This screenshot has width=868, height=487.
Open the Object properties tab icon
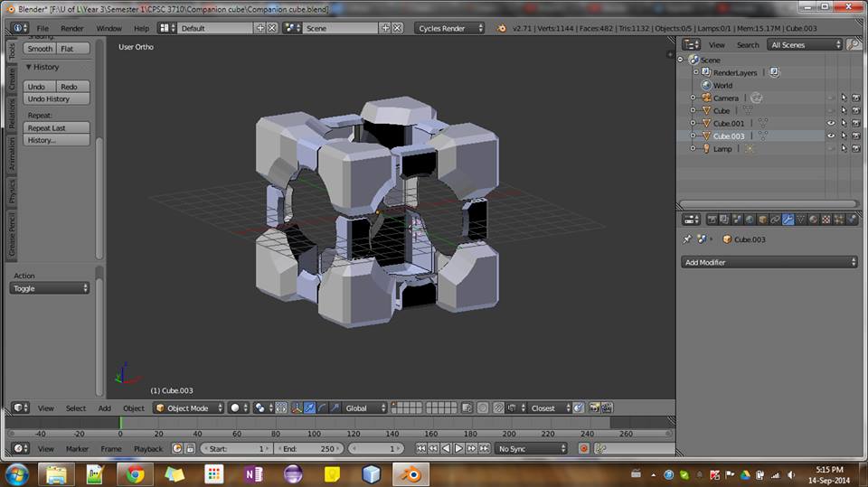762,220
